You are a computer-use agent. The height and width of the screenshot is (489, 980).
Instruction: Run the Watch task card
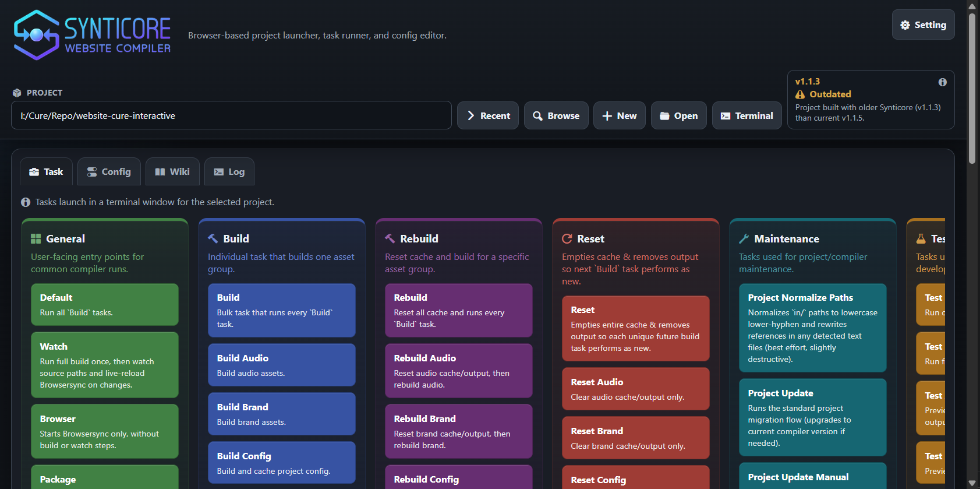[x=105, y=365]
